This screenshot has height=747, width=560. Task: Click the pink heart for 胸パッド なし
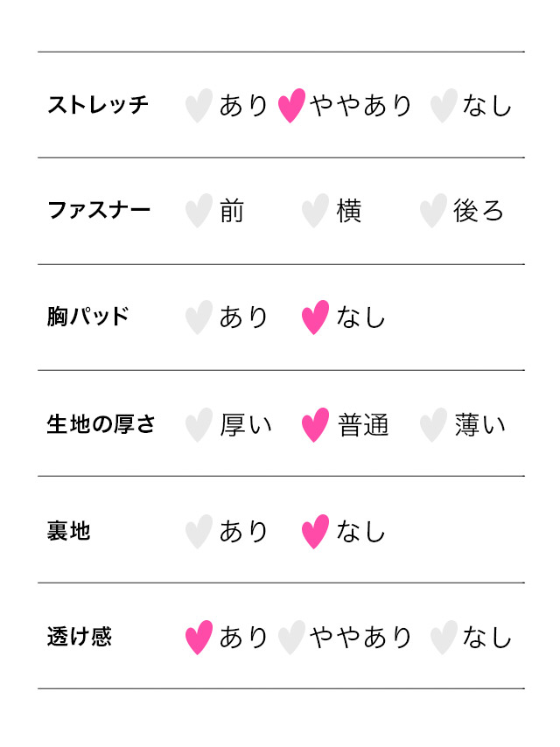tap(315, 318)
